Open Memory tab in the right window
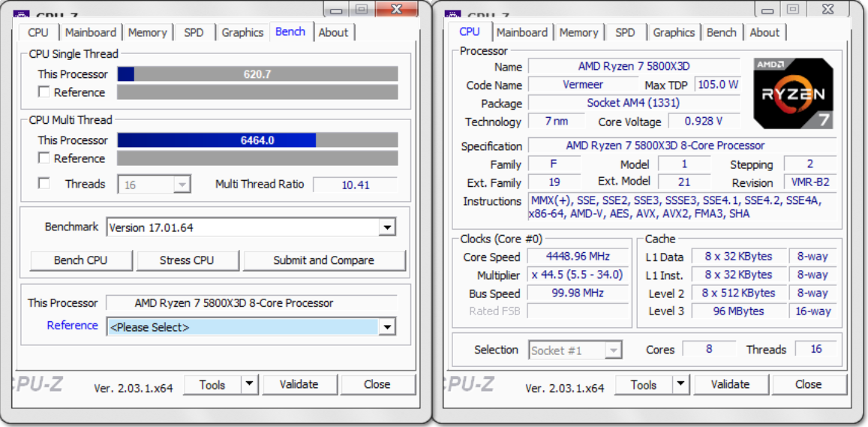Viewport: 868px width, 427px height. click(x=579, y=33)
